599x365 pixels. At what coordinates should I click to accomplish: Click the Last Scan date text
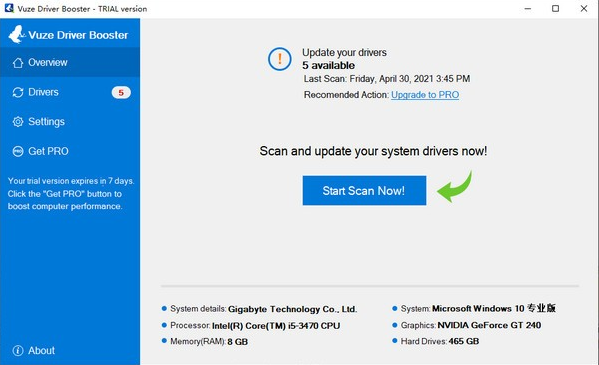pos(387,79)
